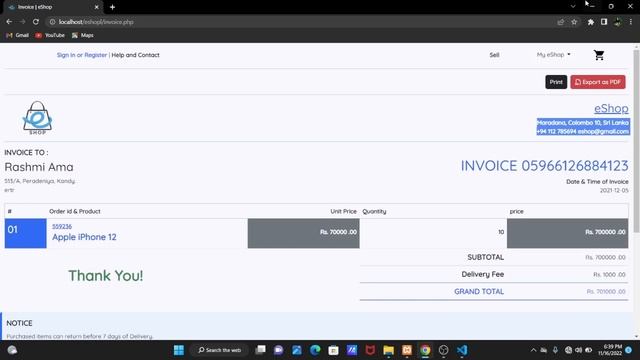Viewport: 640px width, 360px height.
Task: Click the eShop heading link
Action: point(611,109)
